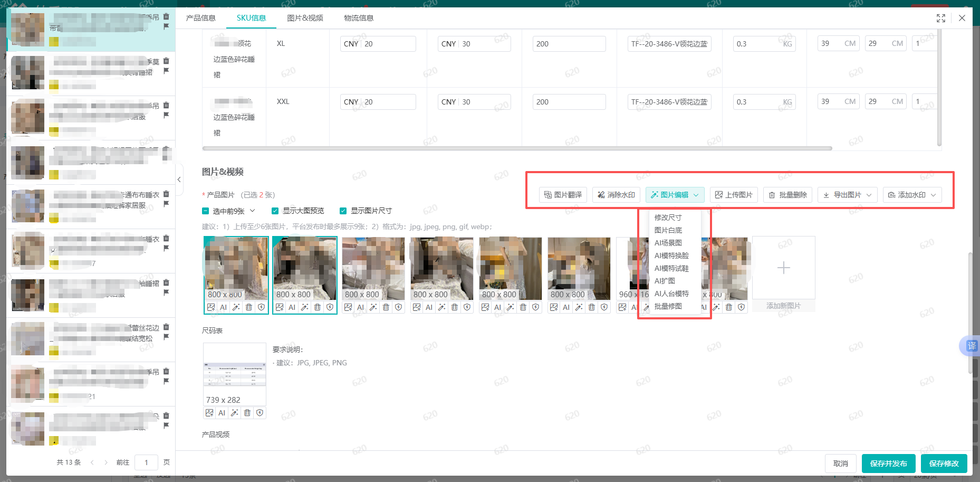Image resolution: width=980 pixels, height=482 pixels.
Task: Select the 消除水印 watermark removal tool
Action: (616, 195)
